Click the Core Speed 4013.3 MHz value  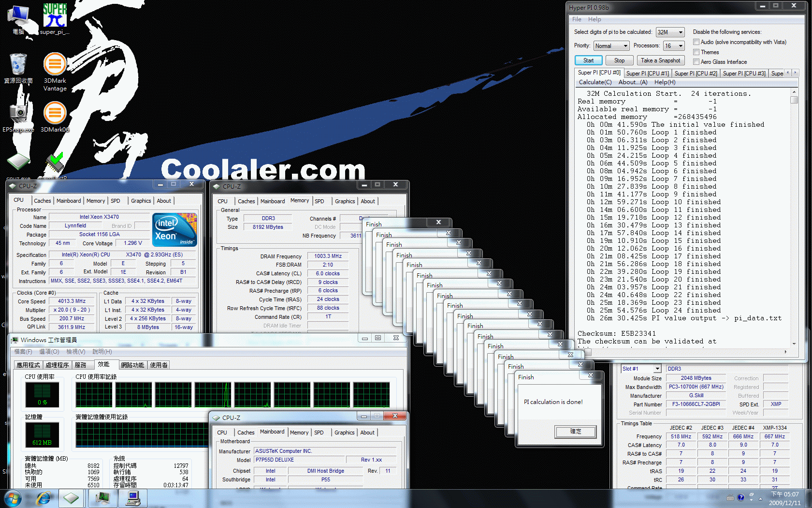pyautogui.click(x=72, y=301)
